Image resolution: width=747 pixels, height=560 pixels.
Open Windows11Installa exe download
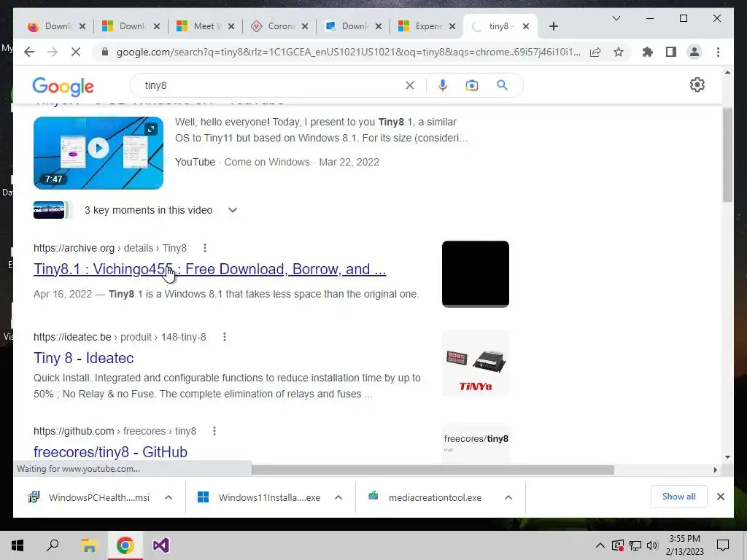(259, 497)
